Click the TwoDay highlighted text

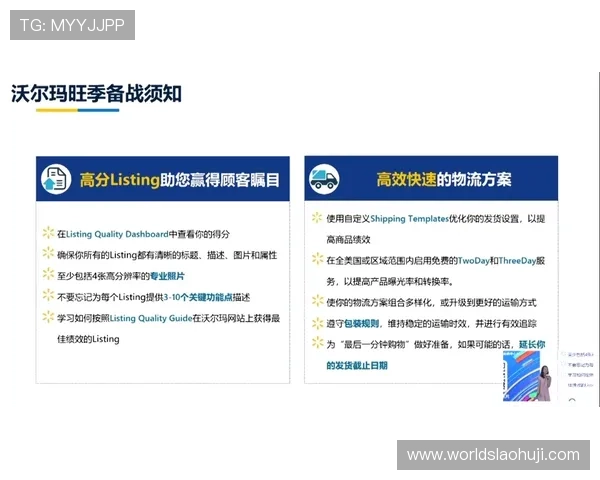click(473, 261)
